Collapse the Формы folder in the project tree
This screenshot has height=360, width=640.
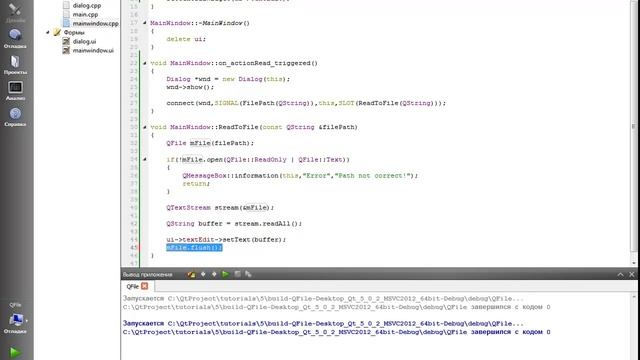[x=47, y=32]
